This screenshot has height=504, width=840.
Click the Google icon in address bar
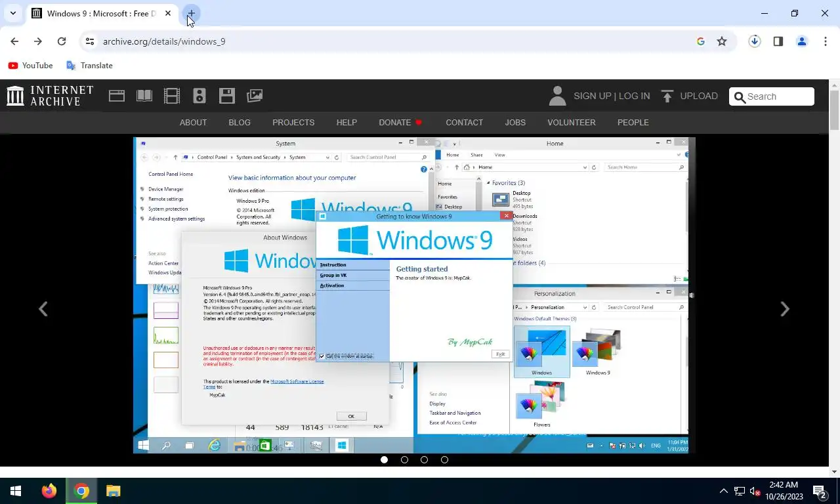coord(700,41)
